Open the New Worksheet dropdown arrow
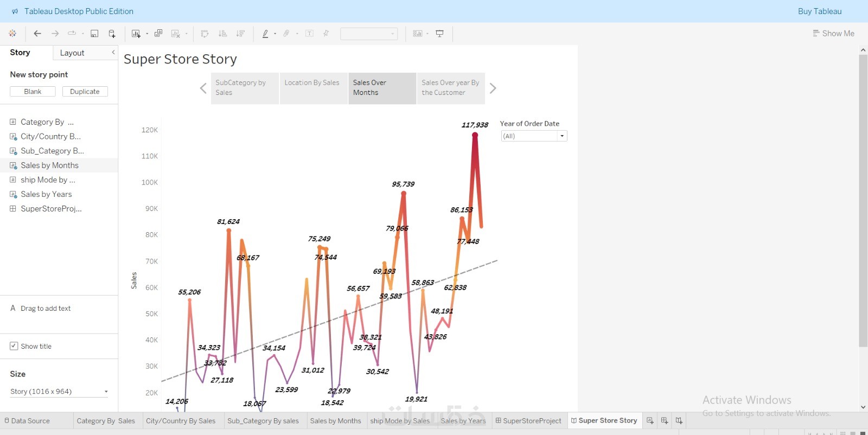Screen dimensions: 868x435 [147, 34]
